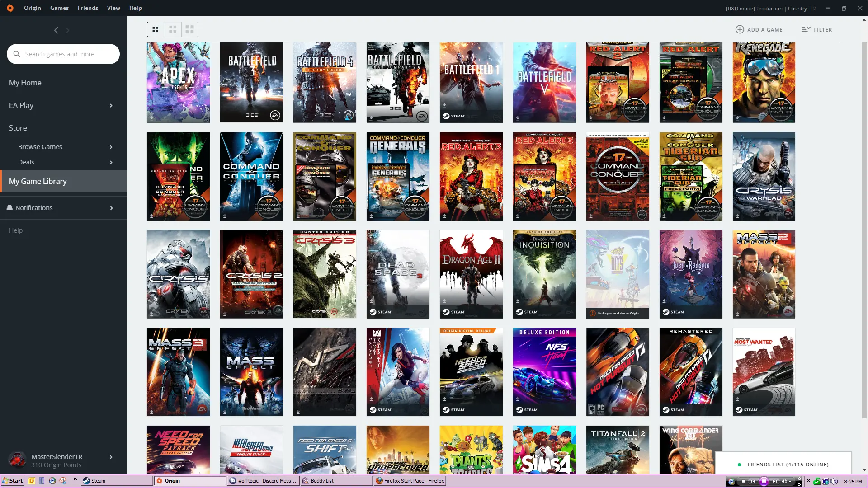Expand the Deals submenu arrow
Viewport: 868px width, 488px height.
[111, 162]
